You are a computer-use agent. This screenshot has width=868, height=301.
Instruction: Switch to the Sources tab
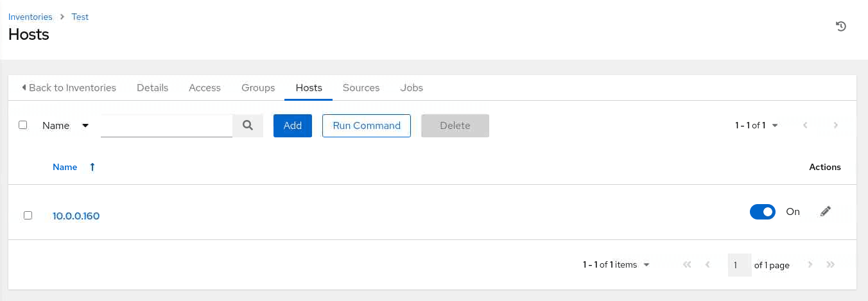tap(361, 87)
